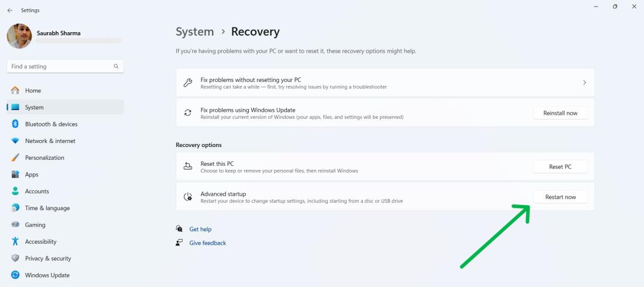Click the Give feedback link
Screen dimensions: 644x287
coord(207,243)
